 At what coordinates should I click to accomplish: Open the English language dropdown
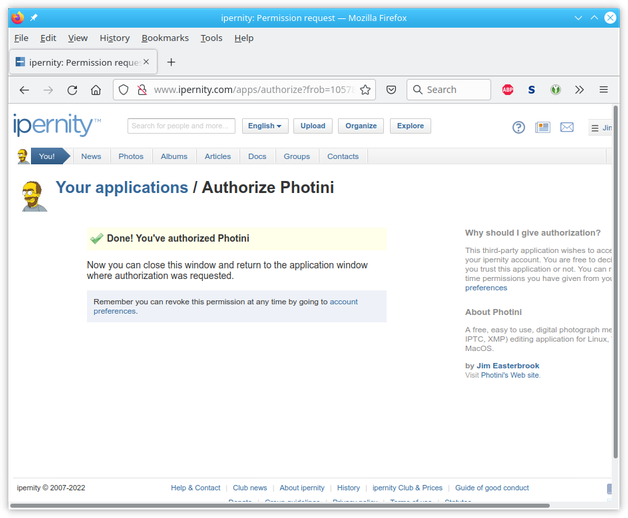(265, 126)
